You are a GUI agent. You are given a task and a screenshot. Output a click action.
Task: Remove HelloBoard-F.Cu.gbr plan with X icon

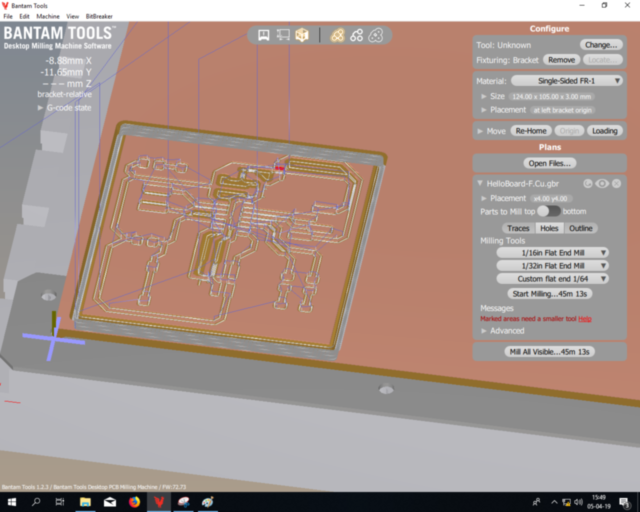pyautogui.click(x=616, y=184)
